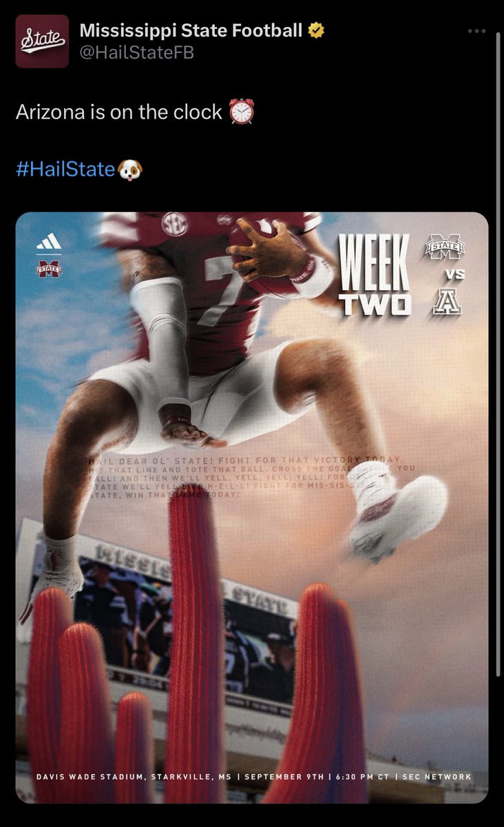Click the Mississippi State profile avatar
The height and width of the screenshot is (827, 504).
[x=42, y=41]
